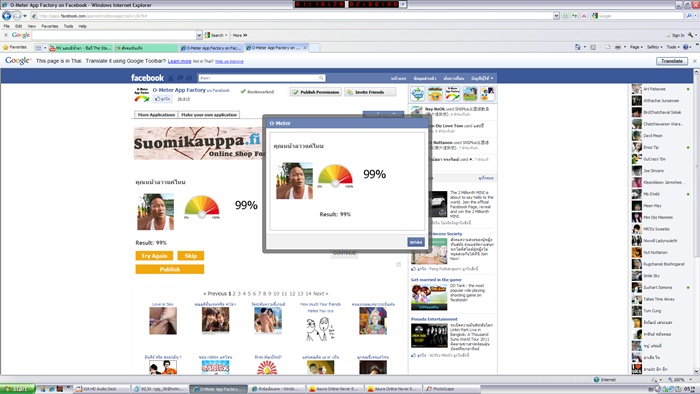Viewport: 700px width, 394px height.
Task: Click the Facebook search input field
Action: [259, 78]
